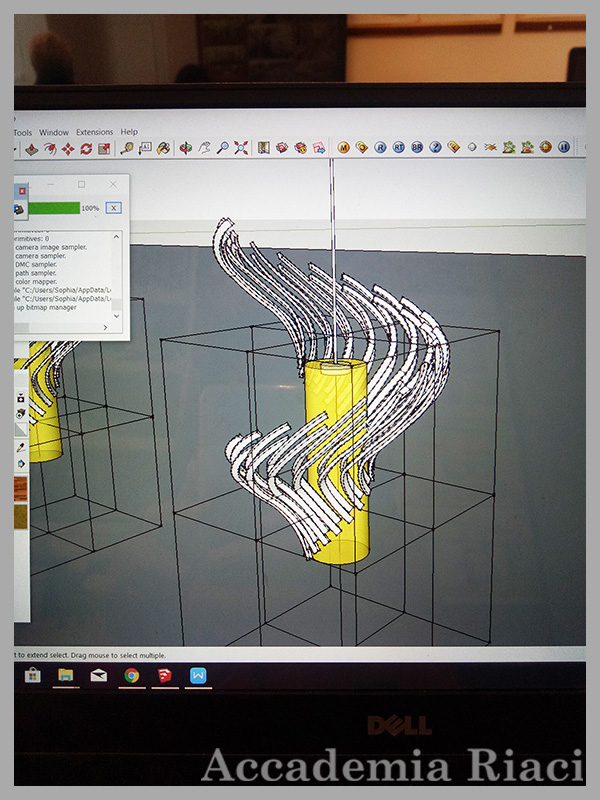The width and height of the screenshot is (600, 800).
Task: Click 'camera image sampler.' log line
Action: [51, 247]
